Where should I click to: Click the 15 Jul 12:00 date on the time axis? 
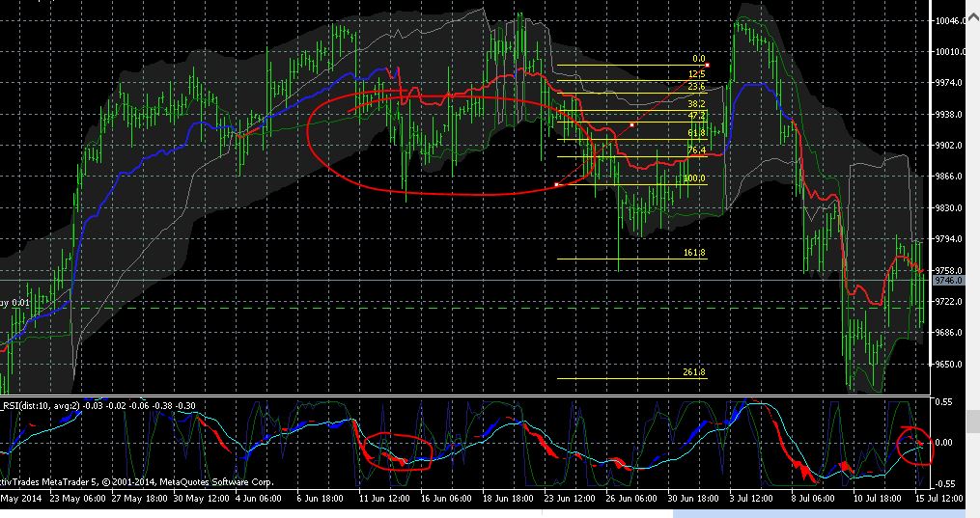tap(938, 498)
